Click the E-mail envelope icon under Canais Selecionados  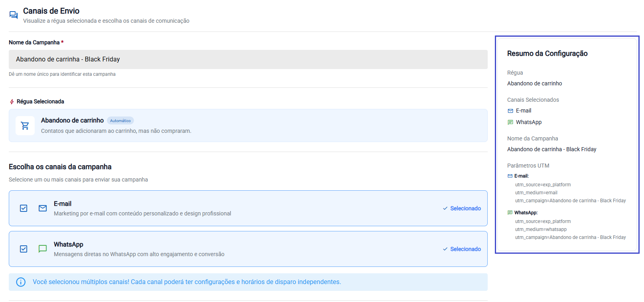pos(510,111)
